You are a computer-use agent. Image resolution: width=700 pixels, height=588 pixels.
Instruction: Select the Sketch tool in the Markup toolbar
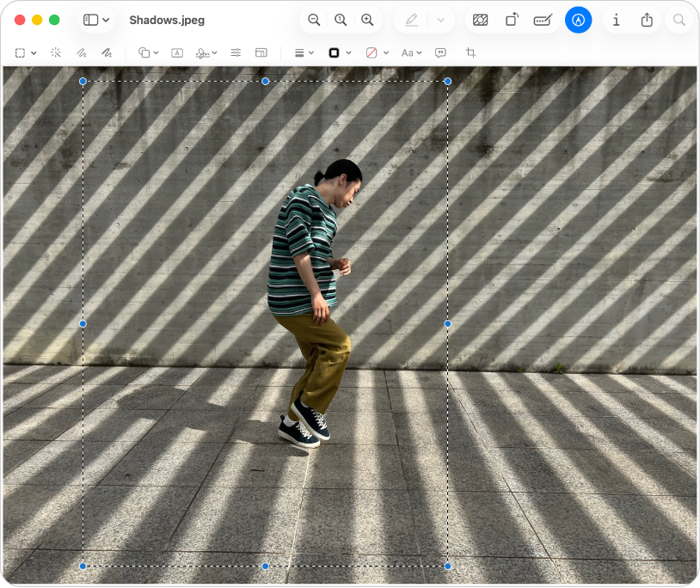[80, 52]
